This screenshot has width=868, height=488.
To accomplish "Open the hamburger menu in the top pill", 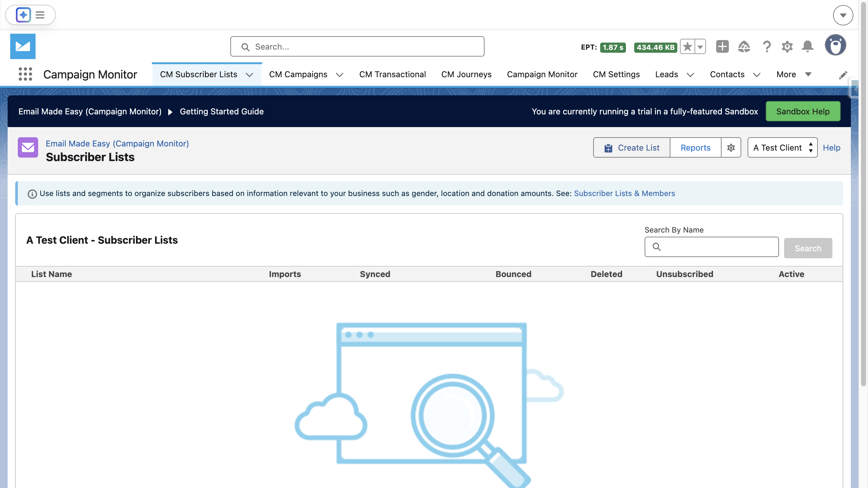I will tap(40, 15).
